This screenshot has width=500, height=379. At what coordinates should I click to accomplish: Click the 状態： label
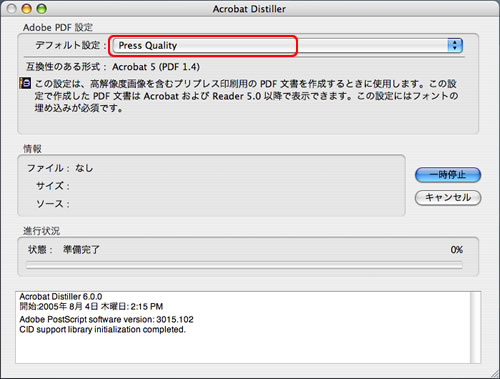tap(40, 250)
